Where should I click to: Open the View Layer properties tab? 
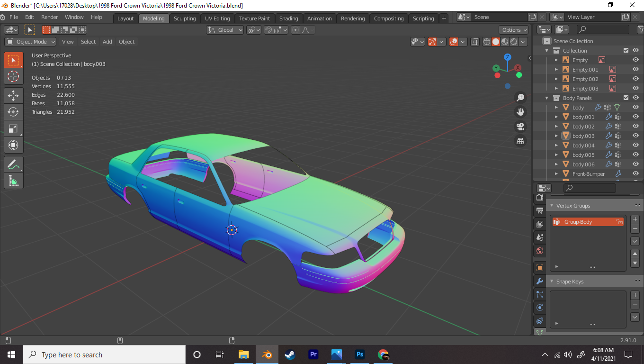pyautogui.click(x=540, y=224)
